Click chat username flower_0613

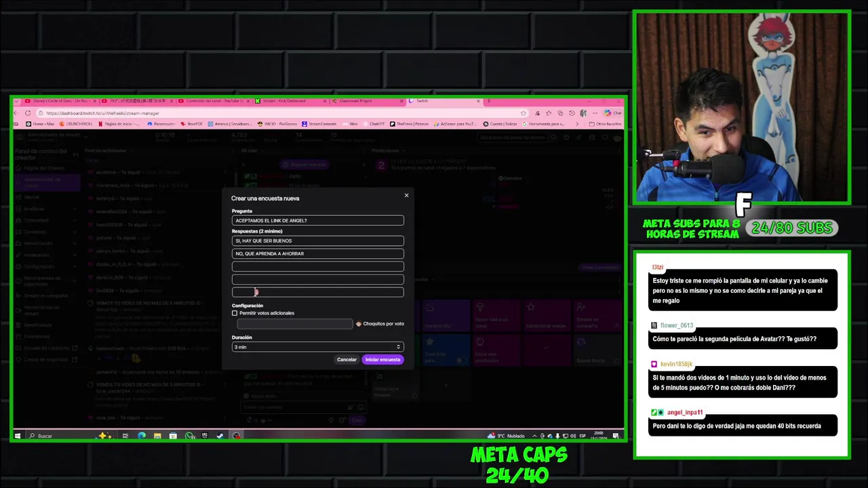(x=677, y=325)
